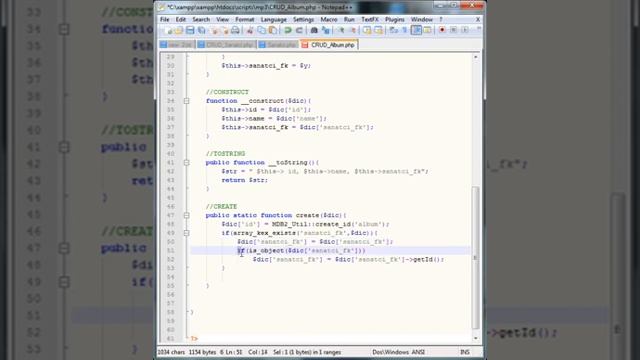Collapse the __construct function fold marker
Screen dimensions: 640x360
[186, 101]
